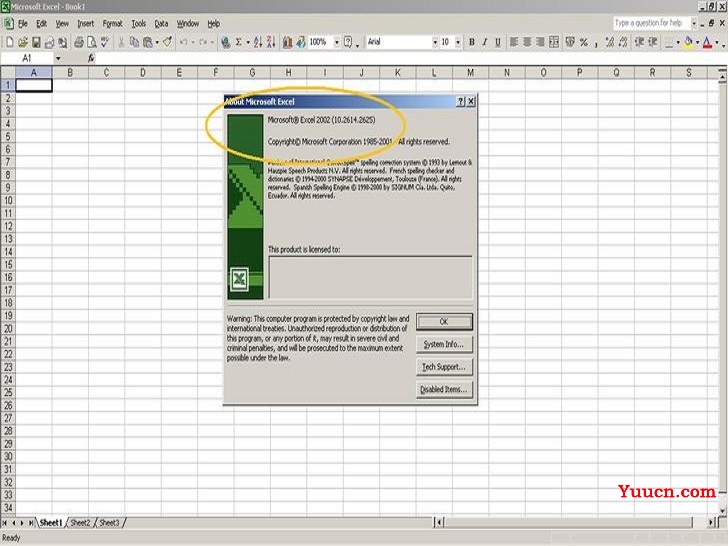Click the Tech Support button

point(444,367)
